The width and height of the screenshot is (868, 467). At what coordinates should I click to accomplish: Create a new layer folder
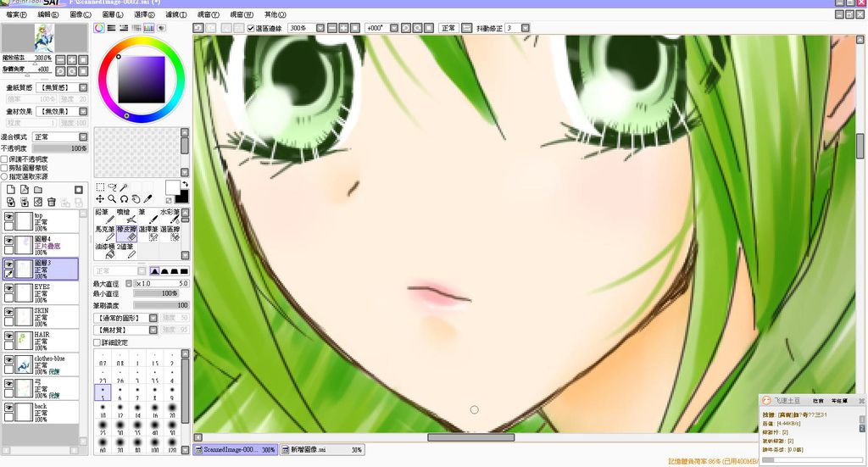[38, 189]
